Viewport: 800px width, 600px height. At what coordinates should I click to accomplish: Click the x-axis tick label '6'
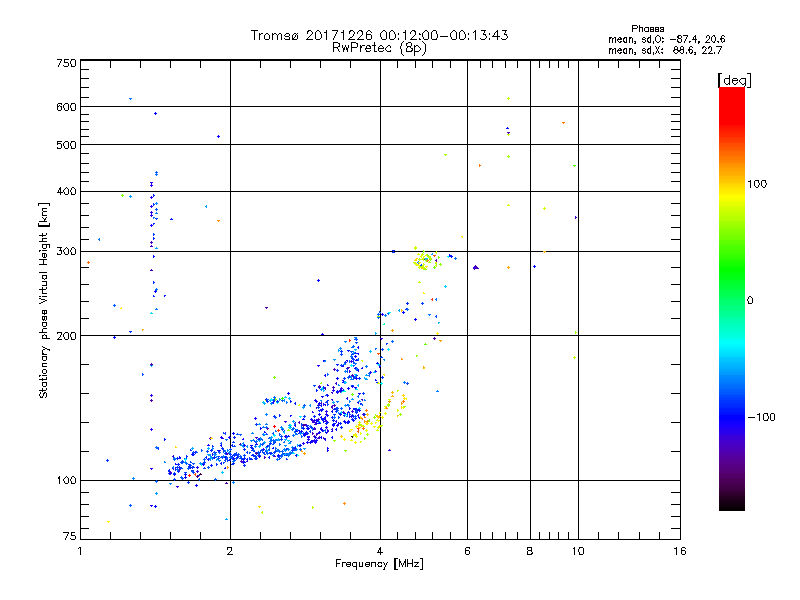point(467,551)
